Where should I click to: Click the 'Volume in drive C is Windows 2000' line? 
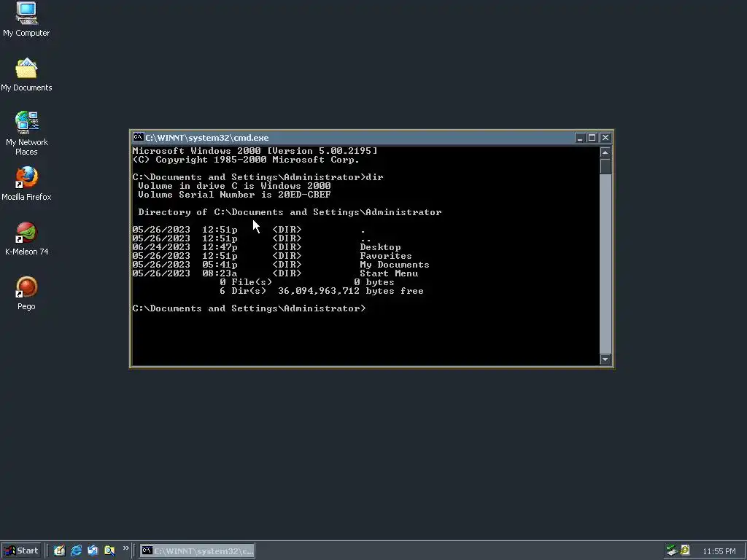(234, 186)
